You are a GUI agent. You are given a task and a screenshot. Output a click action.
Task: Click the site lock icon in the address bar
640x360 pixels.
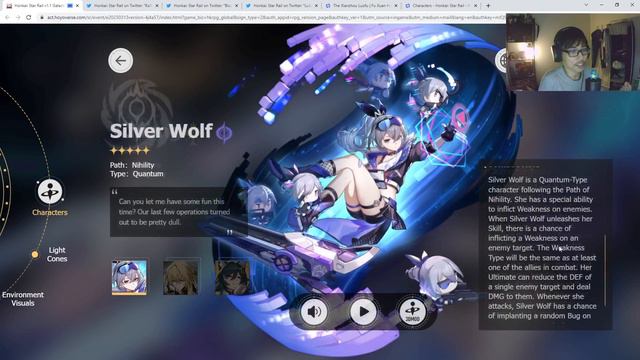(41, 18)
